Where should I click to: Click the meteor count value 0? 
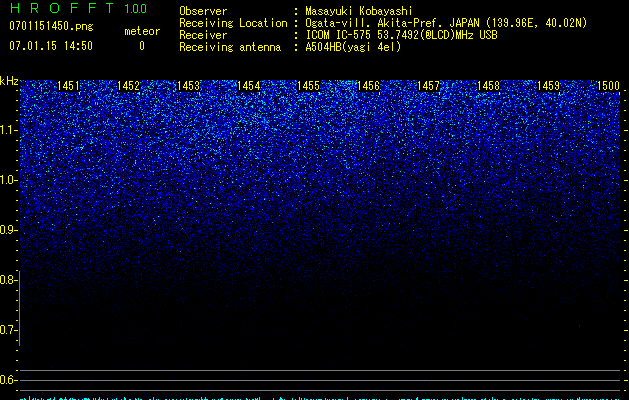pyautogui.click(x=142, y=46)
